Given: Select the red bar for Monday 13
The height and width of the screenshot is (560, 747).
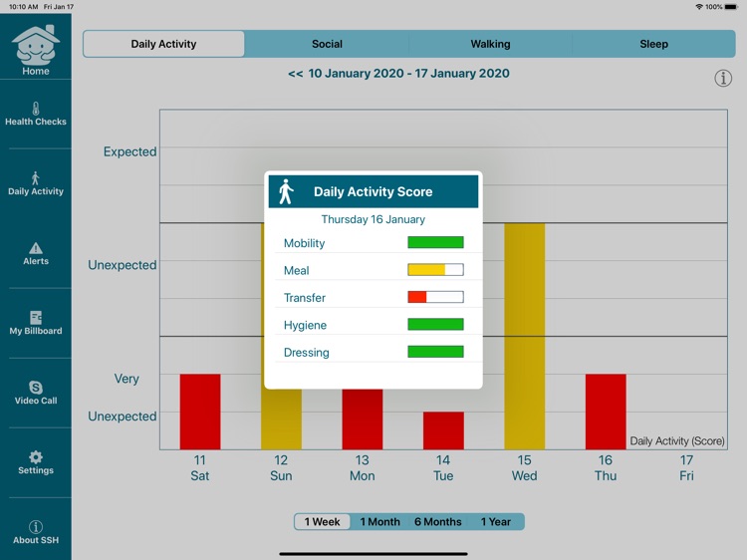Looking at the screenshot, I should 363,420.
